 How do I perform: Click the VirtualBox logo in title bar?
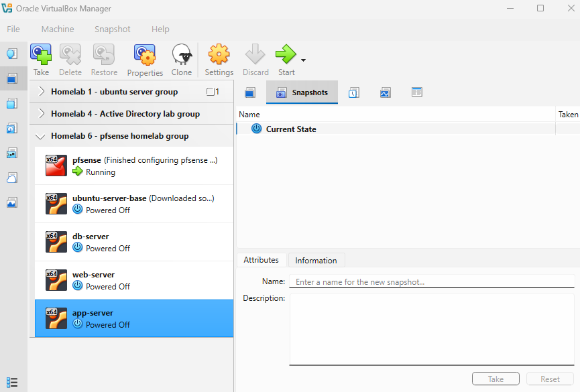click(x=7, y=8)
